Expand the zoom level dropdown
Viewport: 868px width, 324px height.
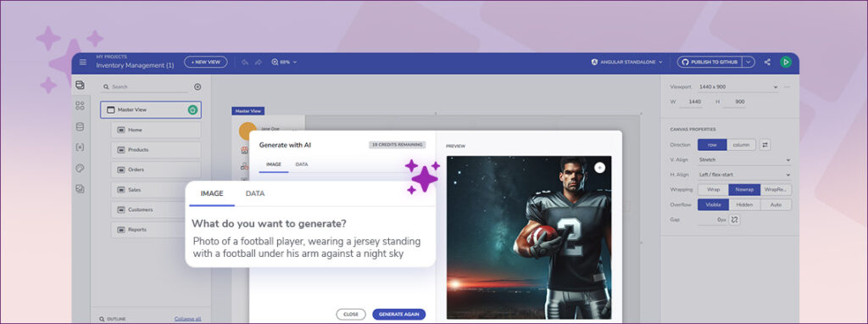click(x=284, y=62)
